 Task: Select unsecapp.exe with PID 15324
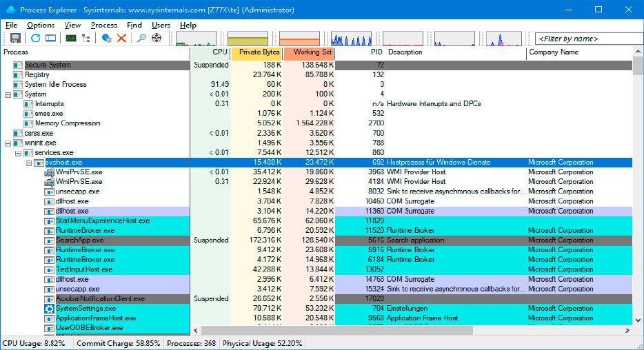[x=316, y=289]
